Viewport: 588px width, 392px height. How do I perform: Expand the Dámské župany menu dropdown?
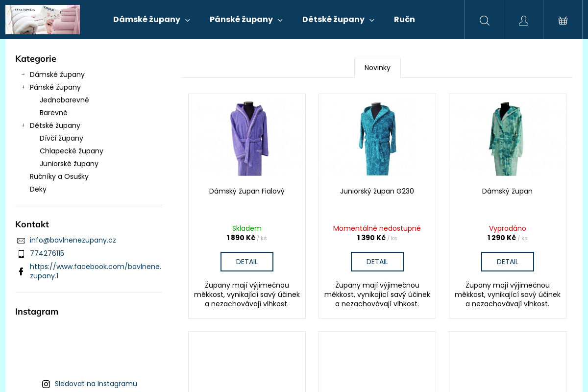coord(188,20)
